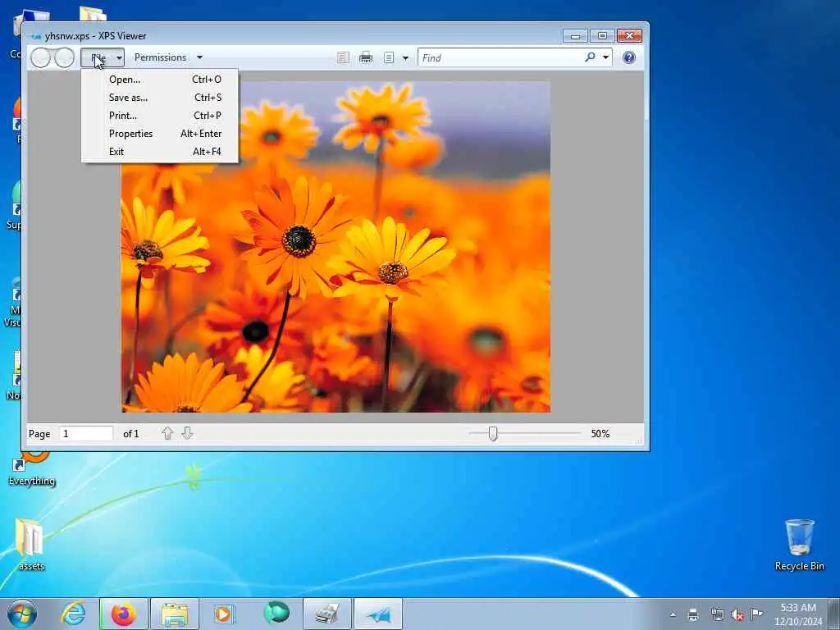Expand the page view options arrow
The width and height of the screenshot is (840, 630).
click(x=405, y=58)
